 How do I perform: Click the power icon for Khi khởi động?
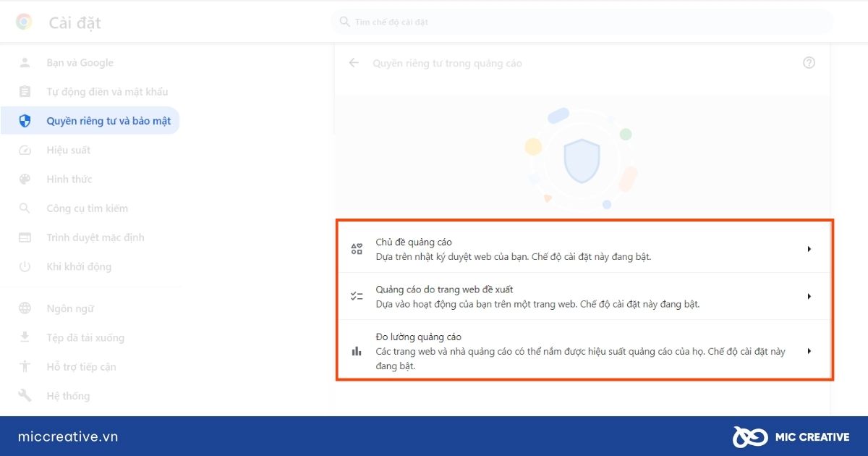(x=25, y=266)
